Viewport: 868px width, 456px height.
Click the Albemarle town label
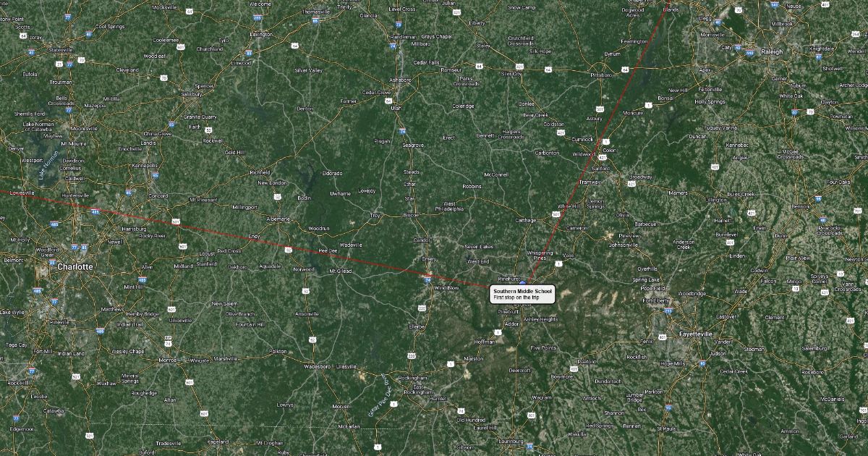[x=278, y=219]
